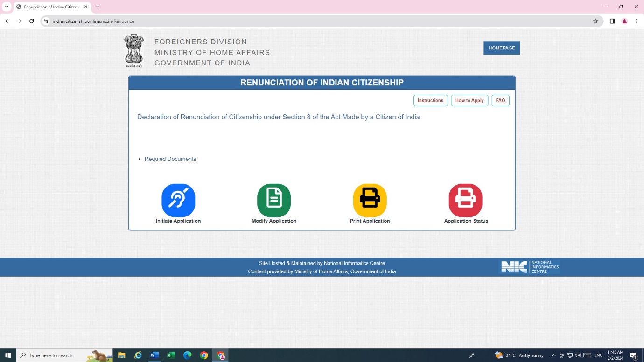Open the red Application Status icon

[x=465, y=200]
